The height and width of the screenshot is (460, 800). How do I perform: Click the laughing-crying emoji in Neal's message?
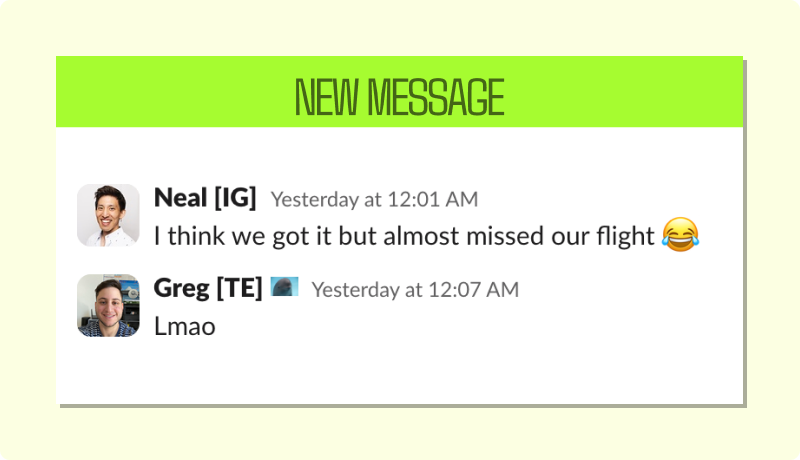pyautogui.click(x=680, y=236)
